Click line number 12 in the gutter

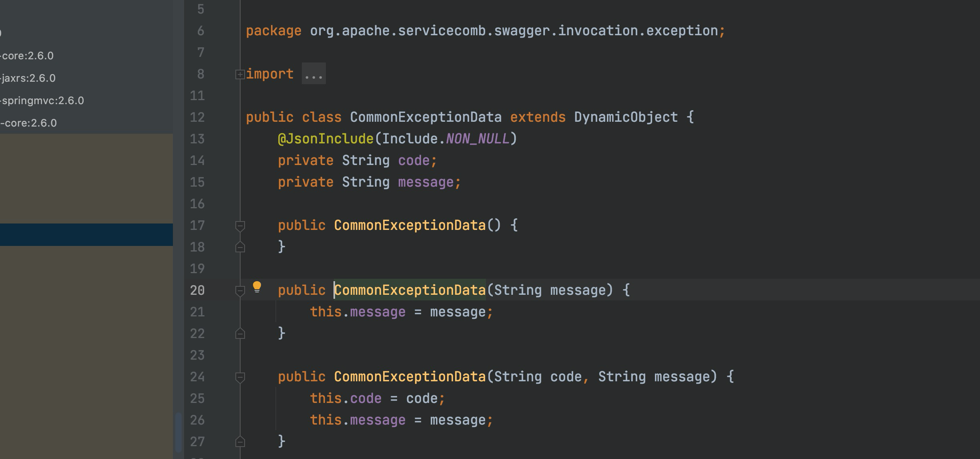click(x=197, y=117)
